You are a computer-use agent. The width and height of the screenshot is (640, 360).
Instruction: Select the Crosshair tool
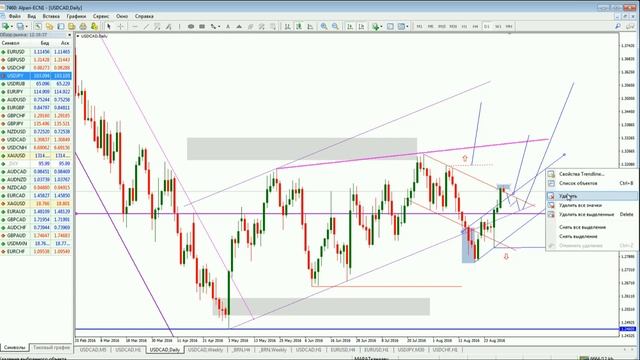[x=120, y=26]
